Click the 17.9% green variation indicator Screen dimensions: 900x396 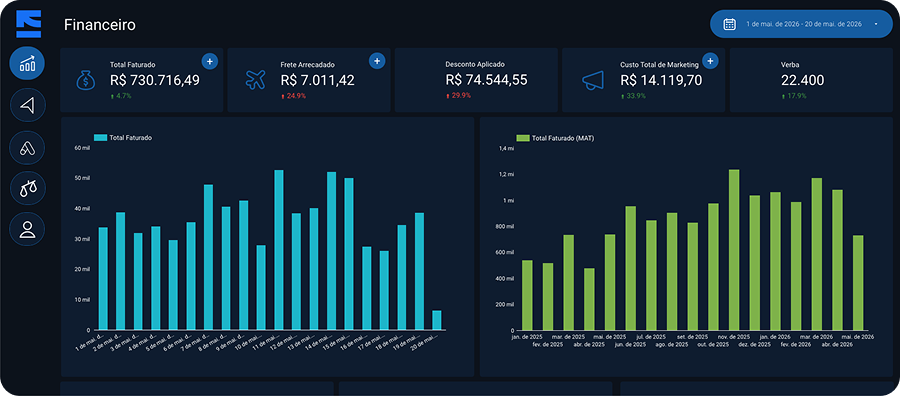(x=794, y=96)
